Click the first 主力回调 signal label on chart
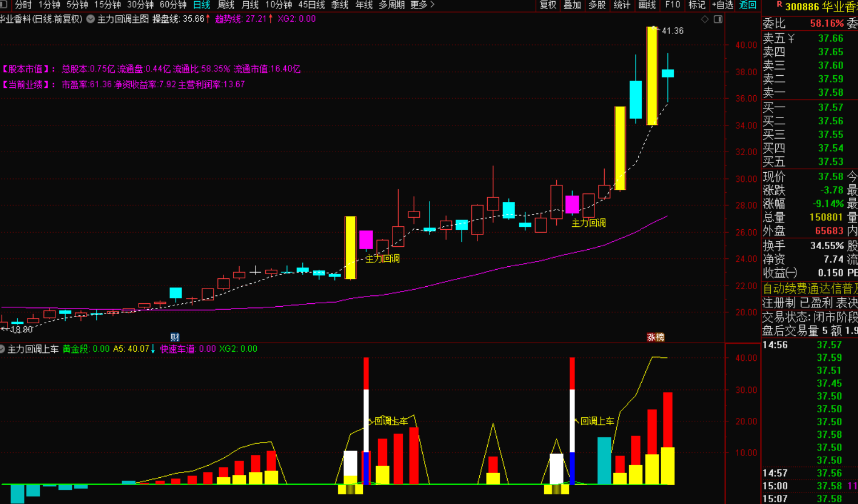Viewport: 858px width, 504px height. tap(382, 258)
